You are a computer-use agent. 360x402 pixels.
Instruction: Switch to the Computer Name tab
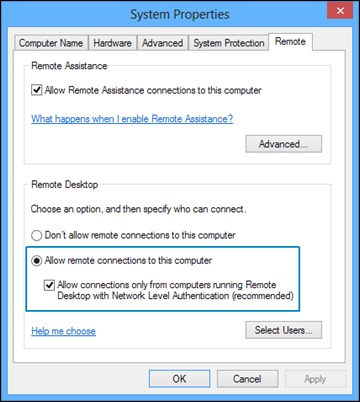pyautogui.click(x=51, y=43)
